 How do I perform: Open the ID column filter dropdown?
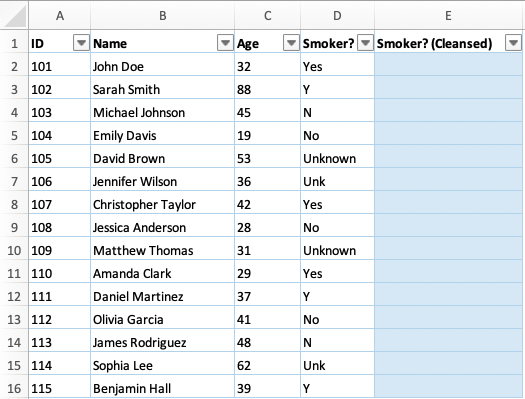81,43
